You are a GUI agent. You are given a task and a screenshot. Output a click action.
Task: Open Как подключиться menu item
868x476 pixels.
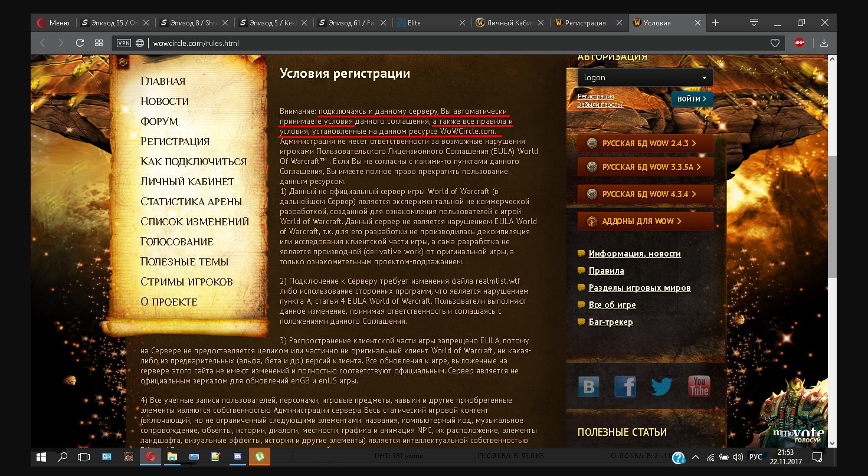pos(194,162)
